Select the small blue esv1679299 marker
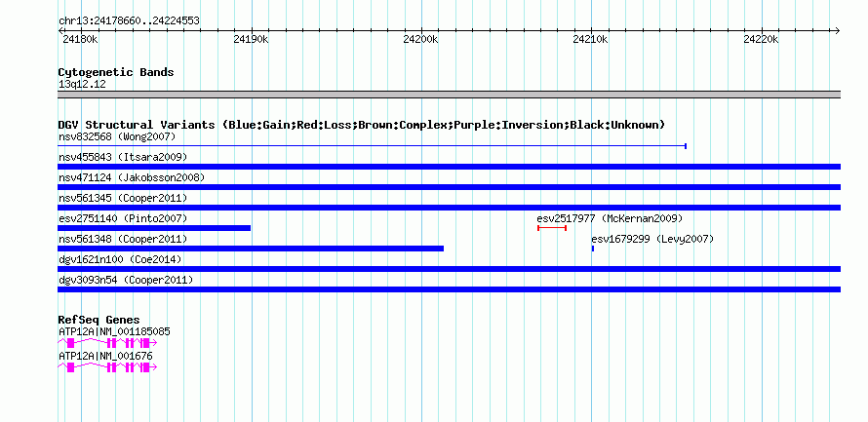Image resolution: width=868 pixels, height=422 pixels. pyautogui.click(x=593, y=249)
